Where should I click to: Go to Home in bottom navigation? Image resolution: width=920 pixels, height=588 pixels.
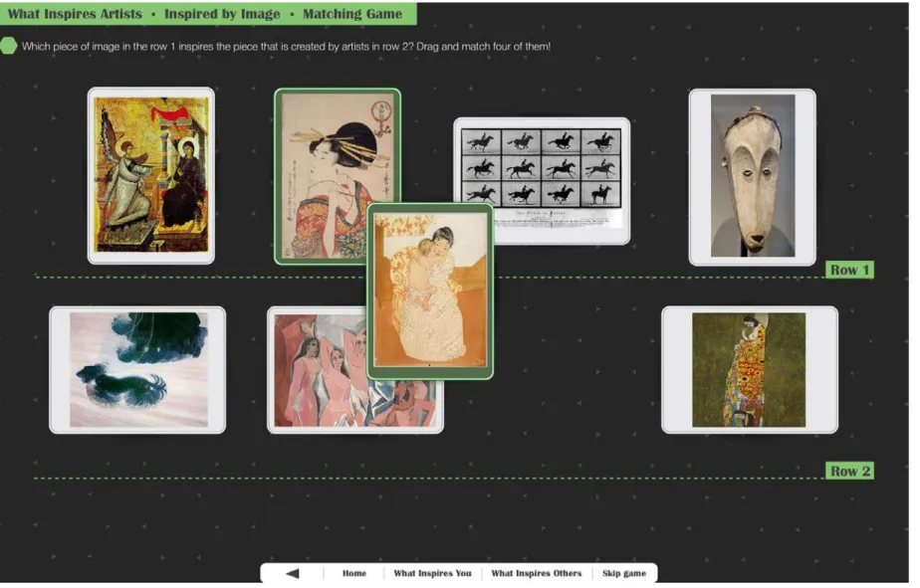tap(354, 573)
